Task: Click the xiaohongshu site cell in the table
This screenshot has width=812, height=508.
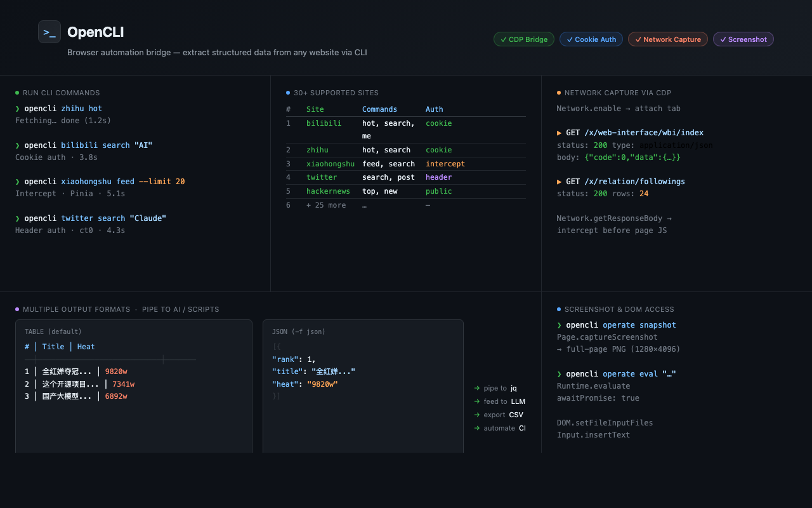Action: click(331, 164)
